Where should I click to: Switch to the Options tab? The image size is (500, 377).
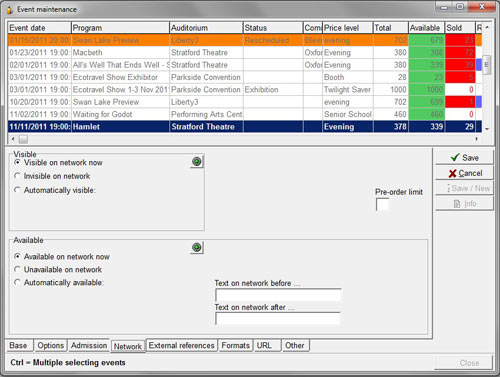coord(51,345)
